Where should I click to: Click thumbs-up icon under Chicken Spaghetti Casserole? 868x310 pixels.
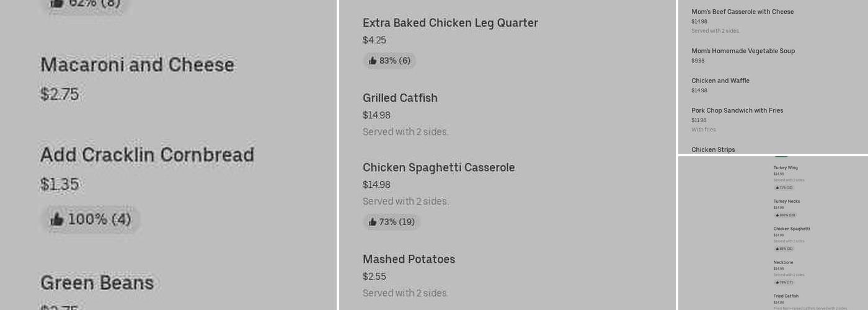(x=373, y=222)
